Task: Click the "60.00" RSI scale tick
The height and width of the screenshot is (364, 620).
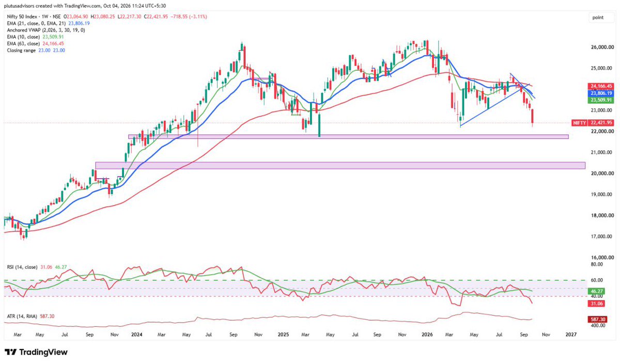Action: (x=596, y=280)
